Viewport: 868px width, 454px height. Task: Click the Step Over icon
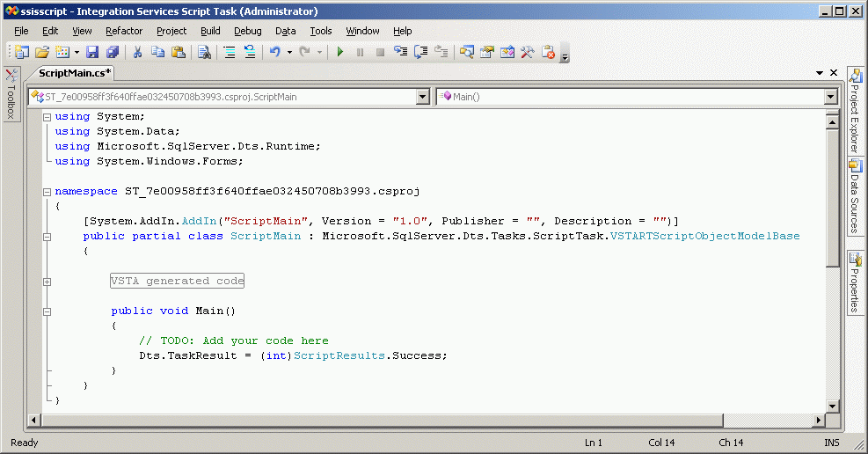pyautogui.click(x=420, y=52)
